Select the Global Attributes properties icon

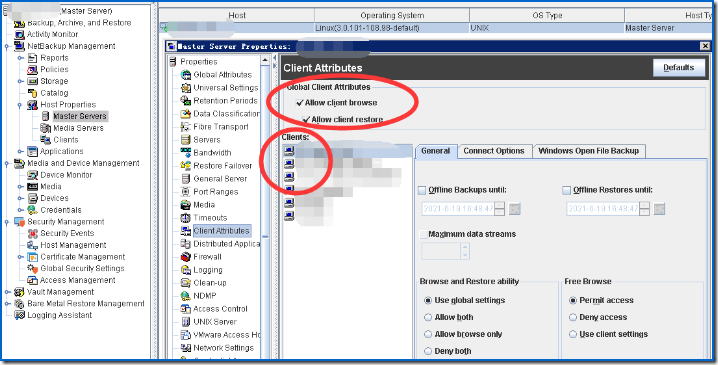[185, 75]
